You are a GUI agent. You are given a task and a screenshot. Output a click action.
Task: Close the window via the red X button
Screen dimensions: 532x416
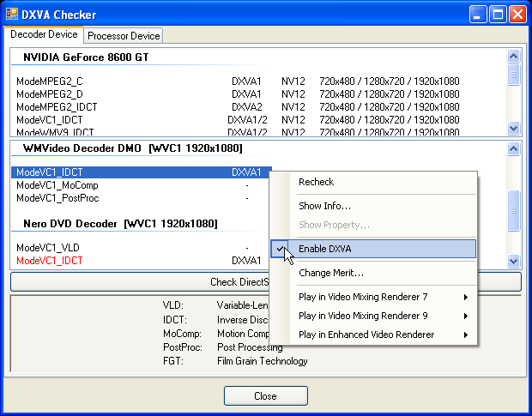517,15
